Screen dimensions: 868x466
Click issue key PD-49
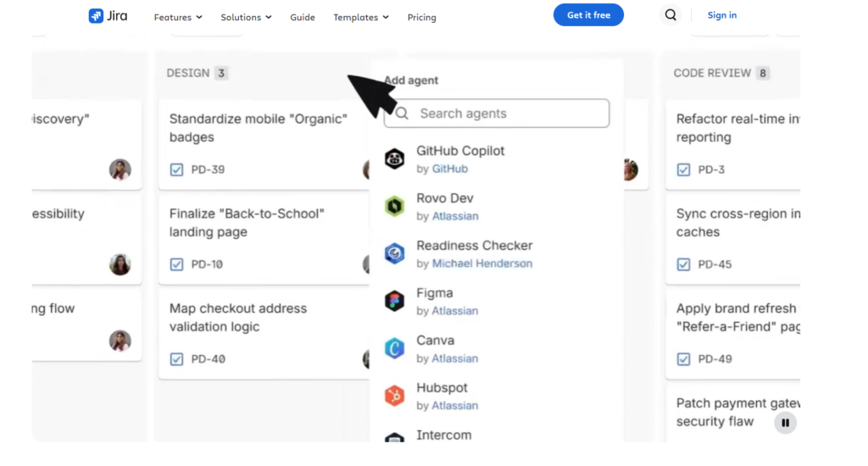point(715,359)
